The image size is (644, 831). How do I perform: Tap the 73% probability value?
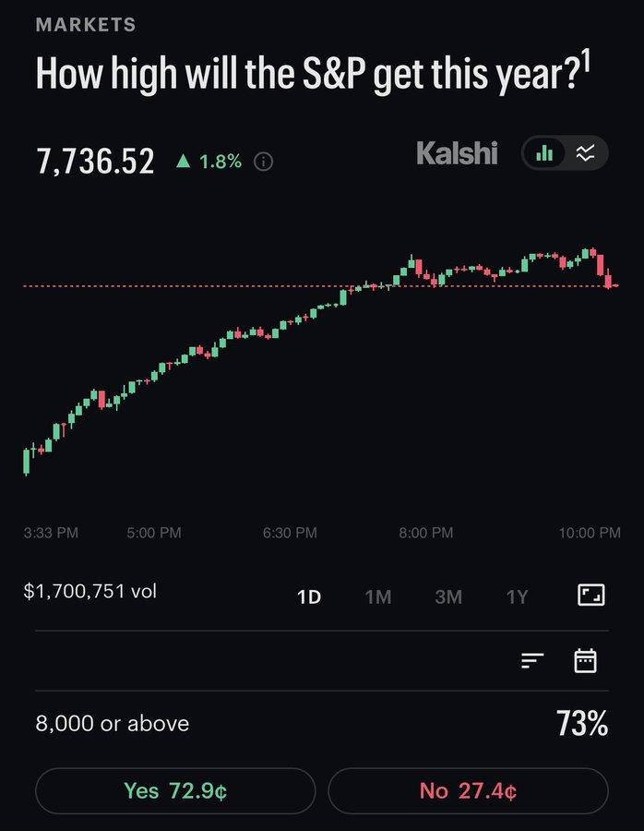(582, 723)
